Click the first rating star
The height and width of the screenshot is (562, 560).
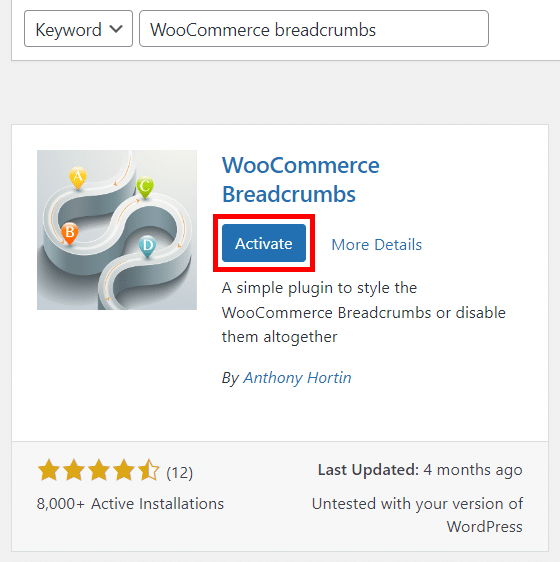coord(49,470)
